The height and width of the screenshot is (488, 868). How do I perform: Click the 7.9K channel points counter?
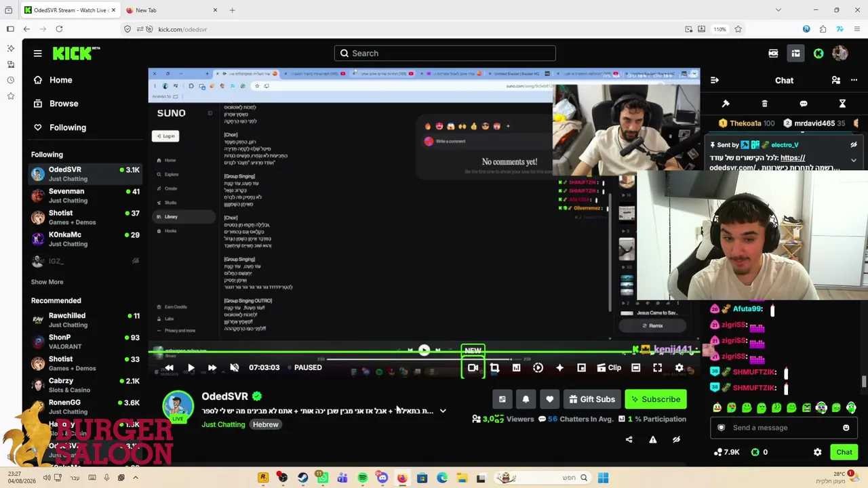point(727,452)
